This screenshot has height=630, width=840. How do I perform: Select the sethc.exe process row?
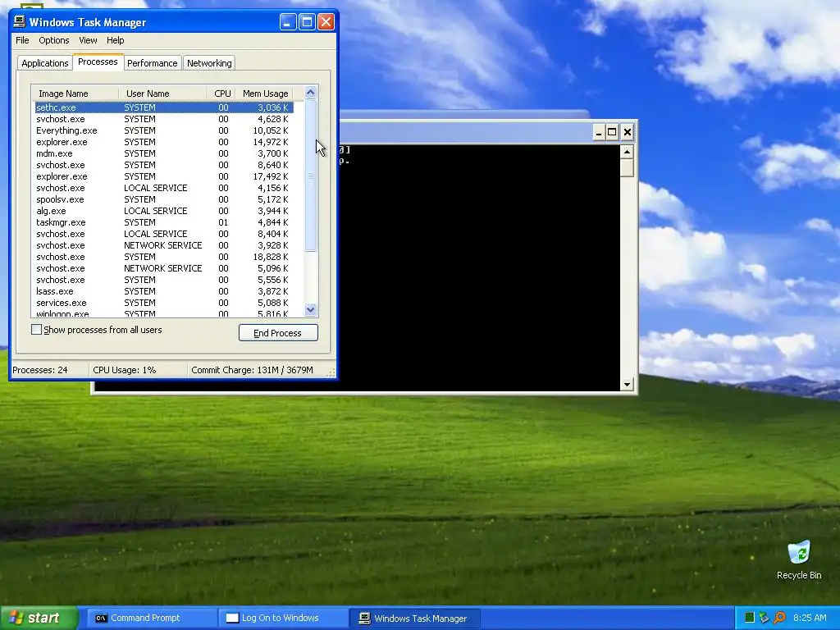click(x=164, y=107)
